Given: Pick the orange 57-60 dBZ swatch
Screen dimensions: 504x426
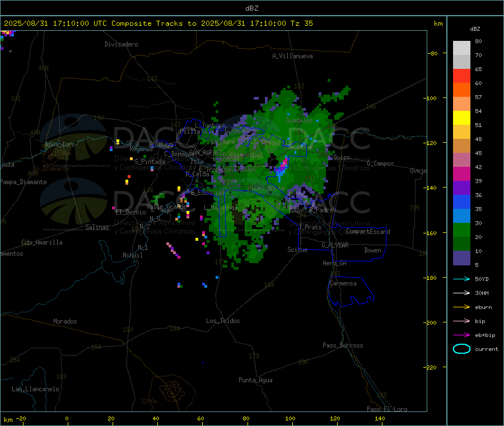Looking at the screenshot, I should [x=461, y=90].
